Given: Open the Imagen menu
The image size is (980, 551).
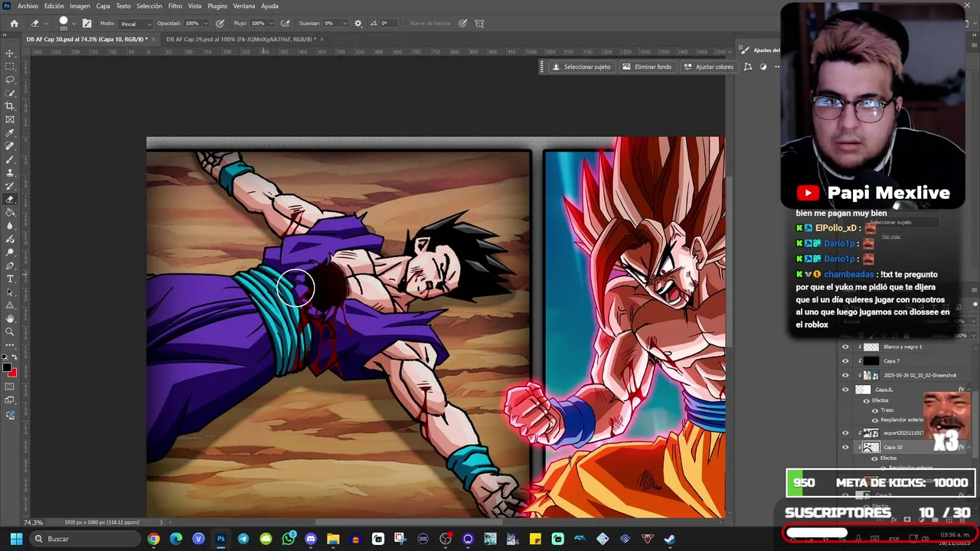Looking at the screenshot, I should coord(80,6).
